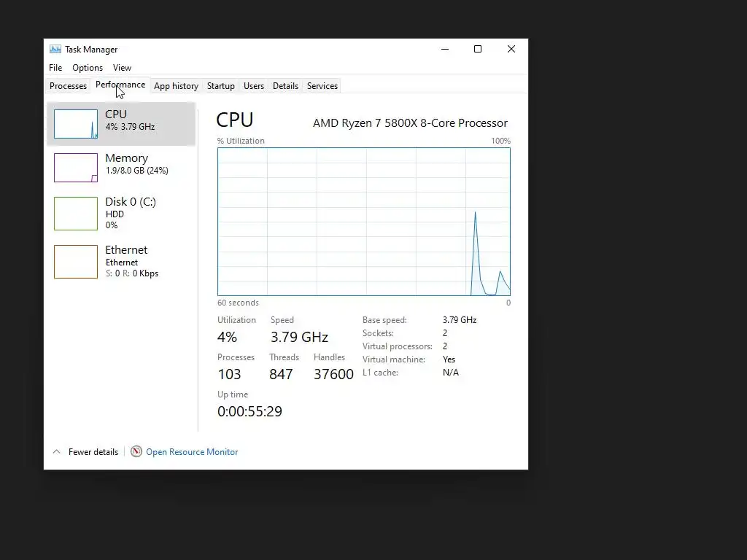Collapse with the Fewer details chevron
This screenshot has height=560, width=747.
(x=57, y=451)
